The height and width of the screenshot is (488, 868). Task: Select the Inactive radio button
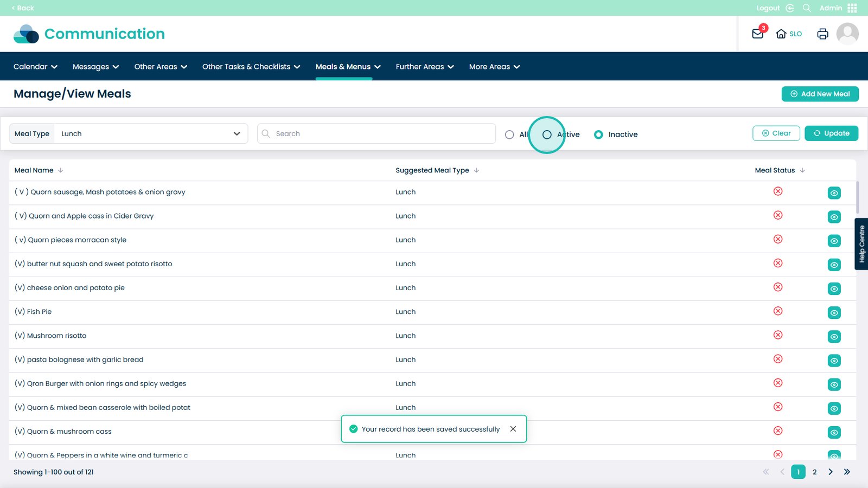598,134
